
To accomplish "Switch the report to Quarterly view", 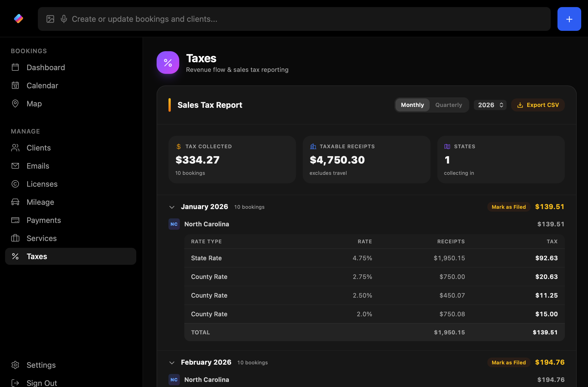I will [x=448, y=105].
